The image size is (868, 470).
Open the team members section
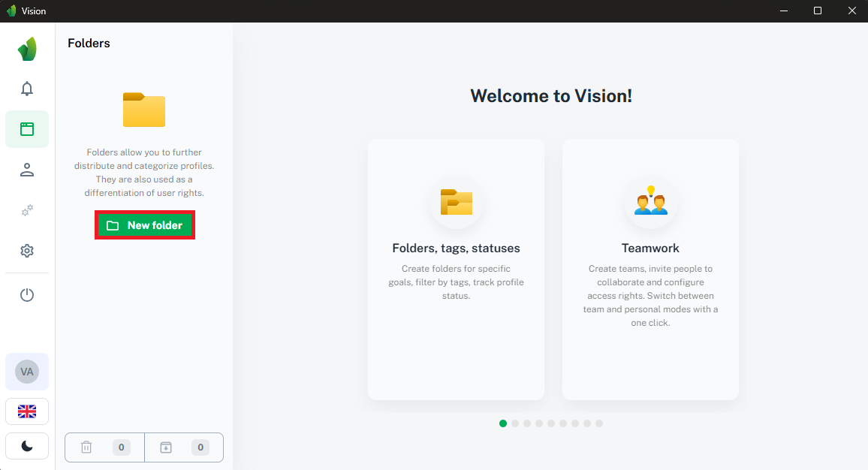pos(27,170)
